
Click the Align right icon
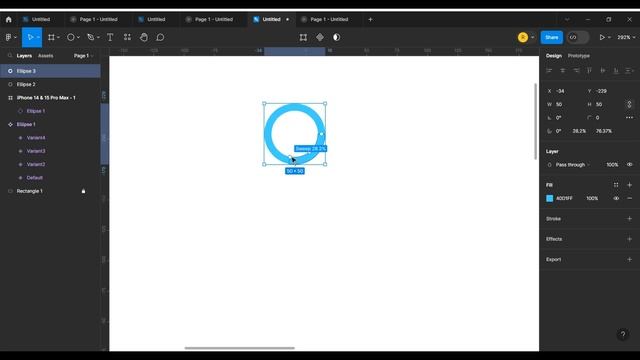tap(576, 71)
